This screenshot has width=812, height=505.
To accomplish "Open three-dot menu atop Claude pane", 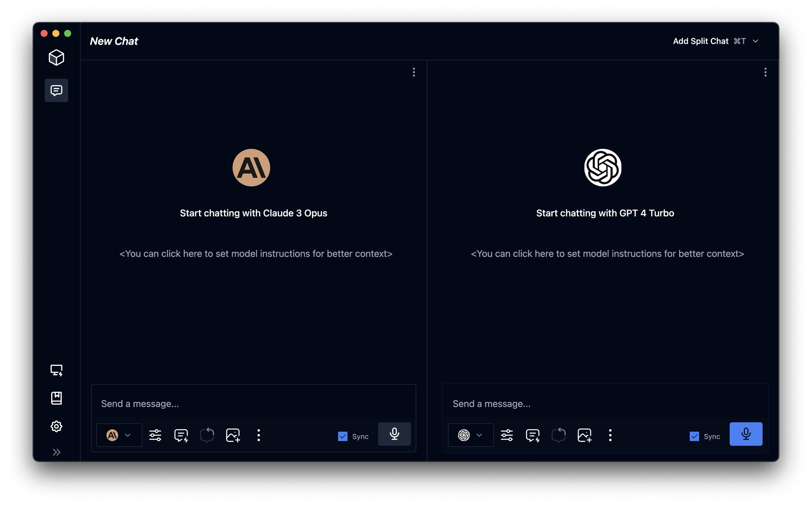I will tap(414, 72).
